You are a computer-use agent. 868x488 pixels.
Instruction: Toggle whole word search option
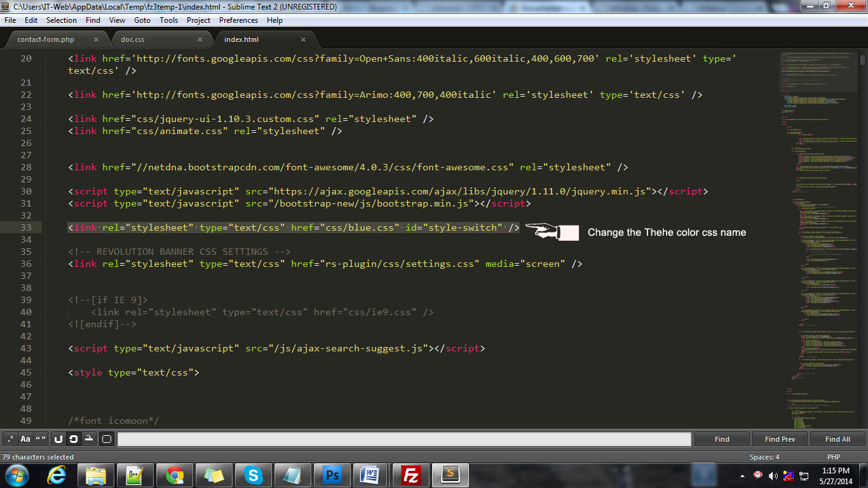(x=41, y=439)
